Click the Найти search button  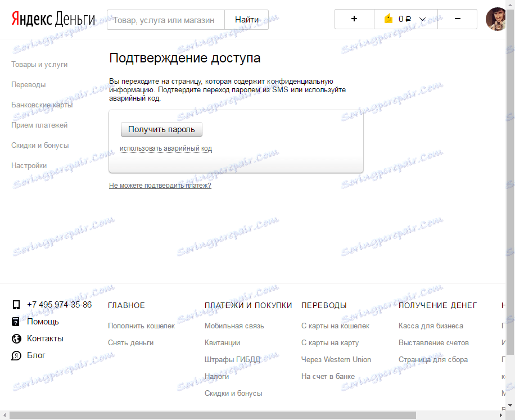tap(247, 20)
